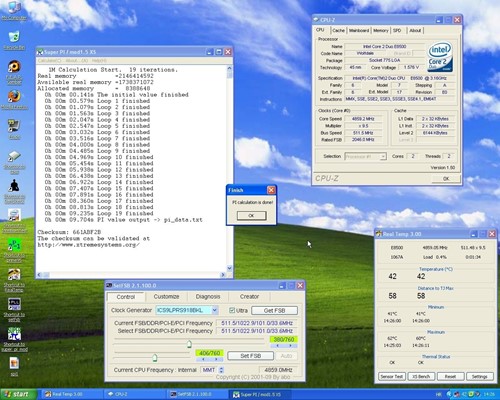This screenshot has height=400, width=500.
Task: Switch to the Creator tab in SetFSB
Action: [x=249, y=296]
